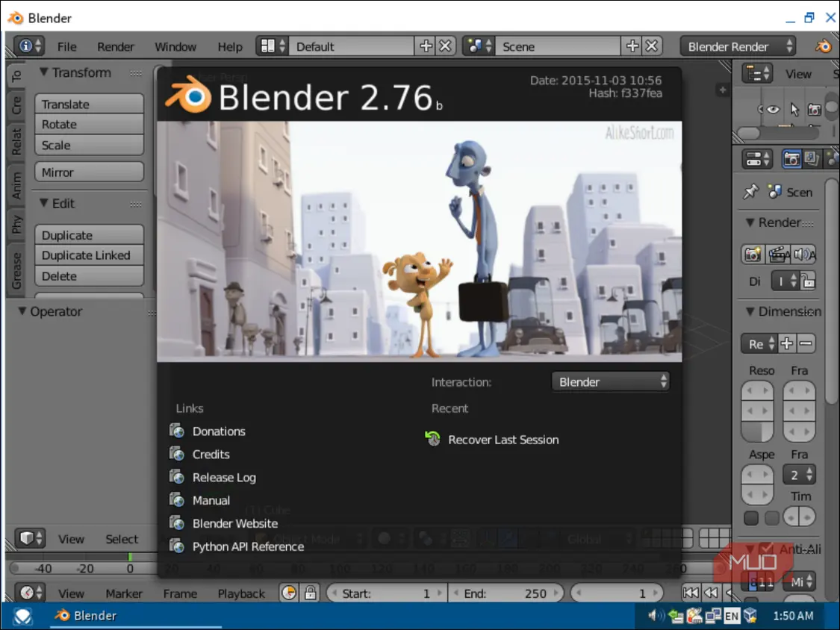Open the Outliner editor type selector
Viewport: 840px width, 630px height.
pos(757,73)
